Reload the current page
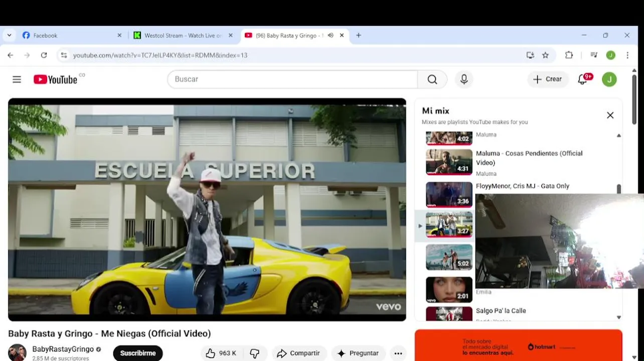 pyautogui.click(x=44, y=55)
